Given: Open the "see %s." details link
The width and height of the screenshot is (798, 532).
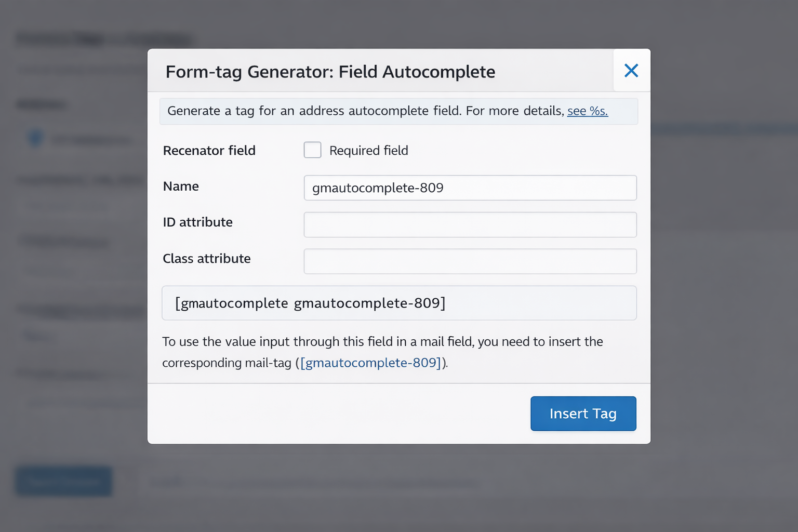Looking at the screenshot, I should click(587, 111).
